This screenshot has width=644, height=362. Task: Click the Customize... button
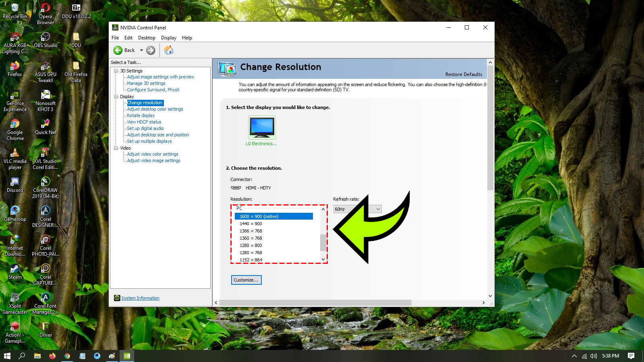click(246, 280)
